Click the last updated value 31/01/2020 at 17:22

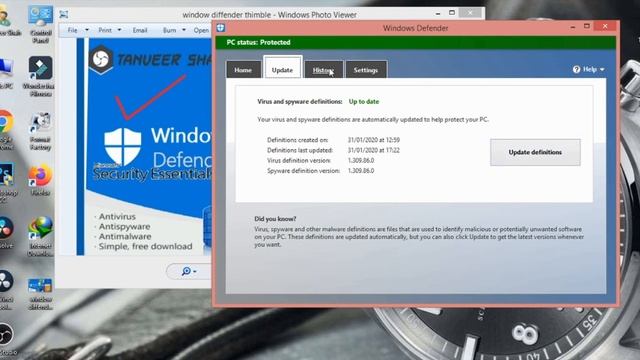click(x=373, y=150)
